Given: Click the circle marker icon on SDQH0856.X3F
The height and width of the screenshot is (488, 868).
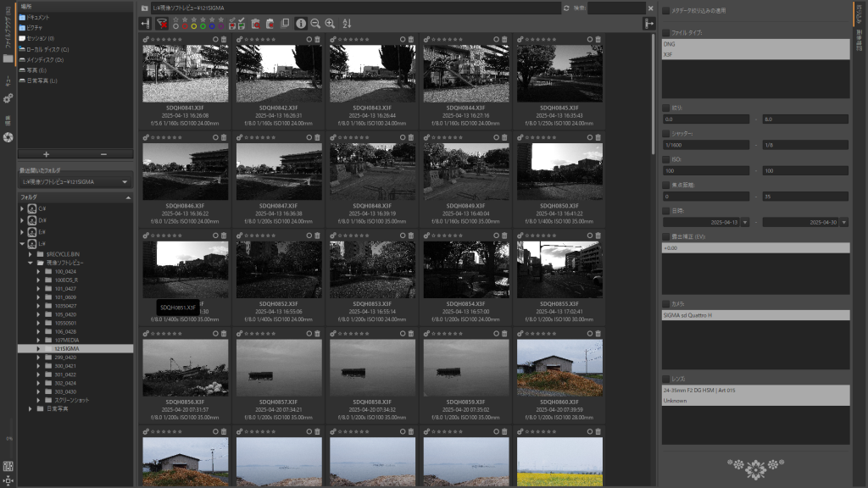Looking at the screenshot, I should 216,333.
